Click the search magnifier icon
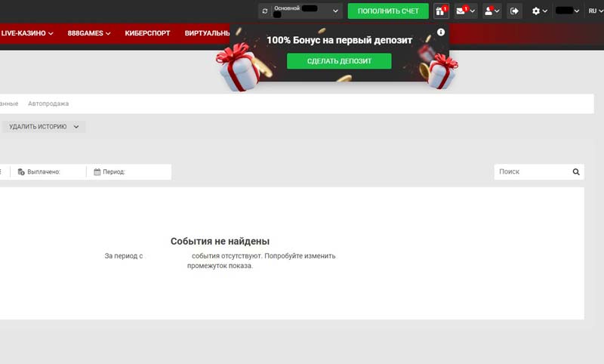 tap(576, 172)
